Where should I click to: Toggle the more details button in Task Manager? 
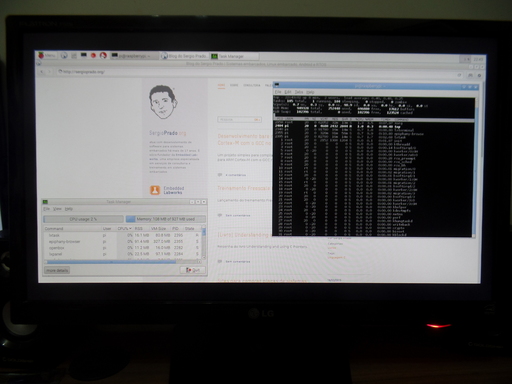point(57,270)
